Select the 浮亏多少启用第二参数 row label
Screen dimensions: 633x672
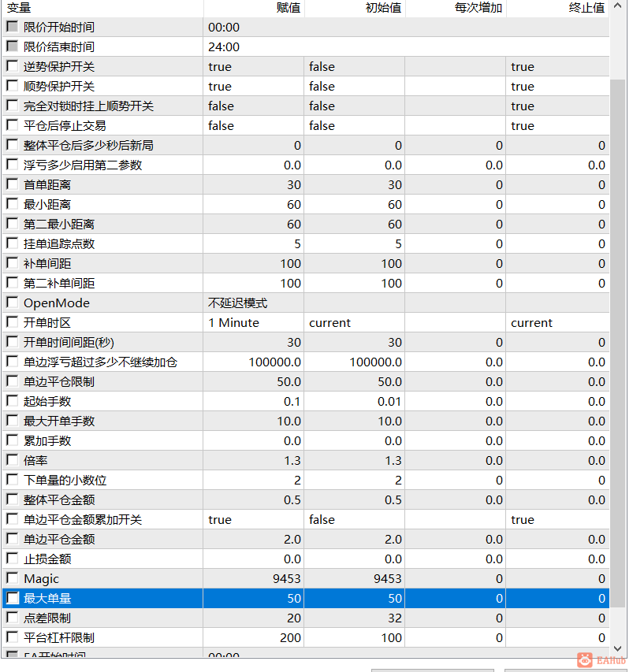(x=83, y=165)
